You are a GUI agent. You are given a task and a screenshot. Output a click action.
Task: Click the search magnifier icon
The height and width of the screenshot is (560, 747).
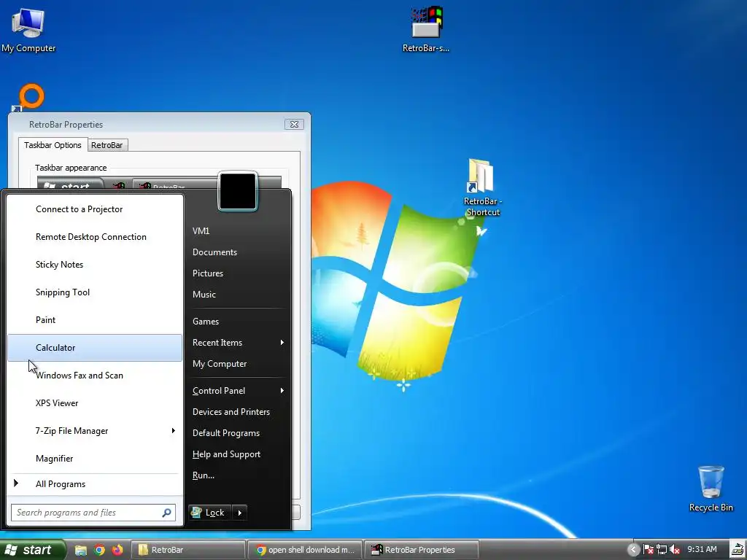(x=167, y=513)
